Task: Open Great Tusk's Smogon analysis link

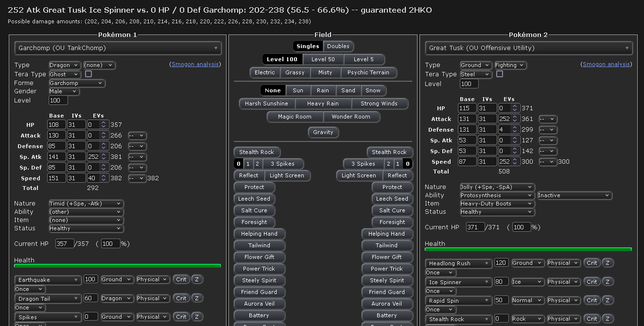Action: click(x=606, y=64)
